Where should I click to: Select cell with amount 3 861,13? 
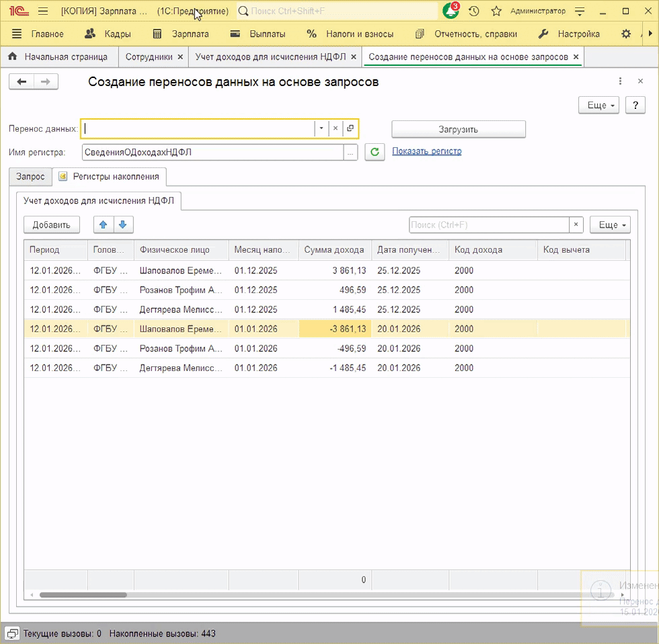point(335,270)
